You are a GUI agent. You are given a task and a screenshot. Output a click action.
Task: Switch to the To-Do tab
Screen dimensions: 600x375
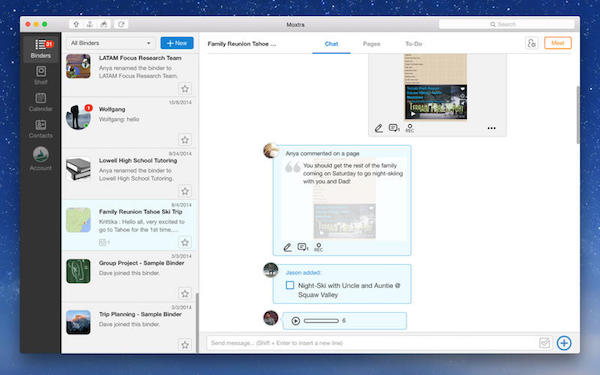(414, 44)
